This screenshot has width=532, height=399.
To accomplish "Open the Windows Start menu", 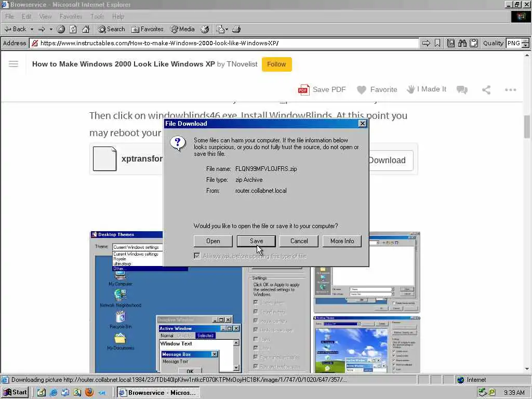I will tap(15, 393).
